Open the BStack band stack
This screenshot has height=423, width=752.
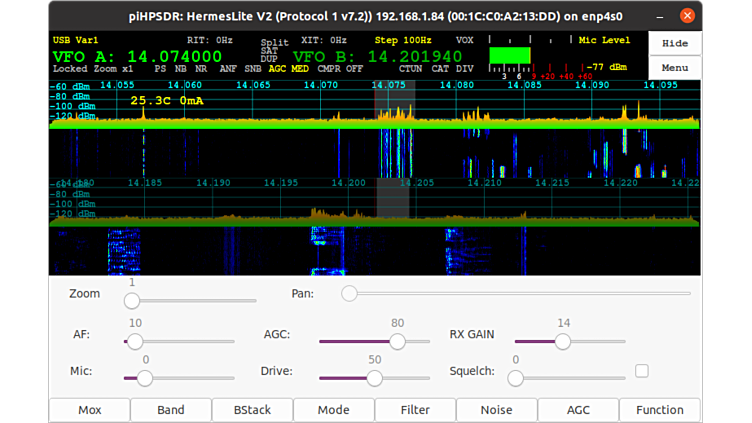pos(252,409)
